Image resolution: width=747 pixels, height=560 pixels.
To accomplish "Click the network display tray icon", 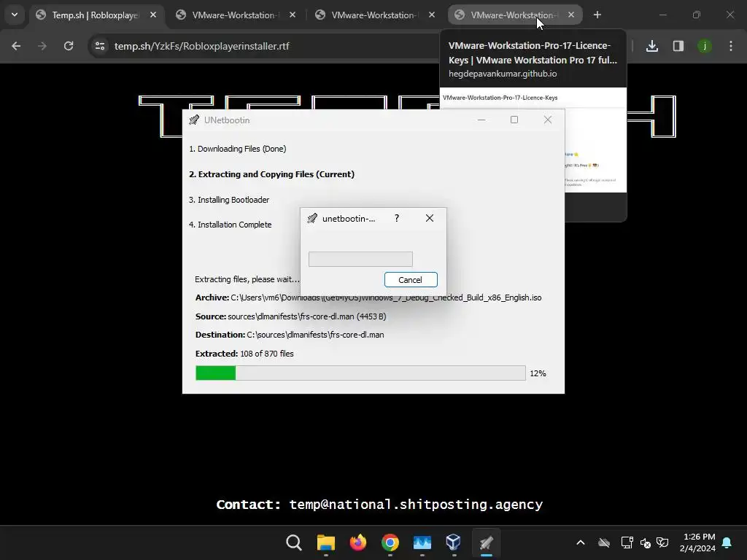I will (627, 542).
